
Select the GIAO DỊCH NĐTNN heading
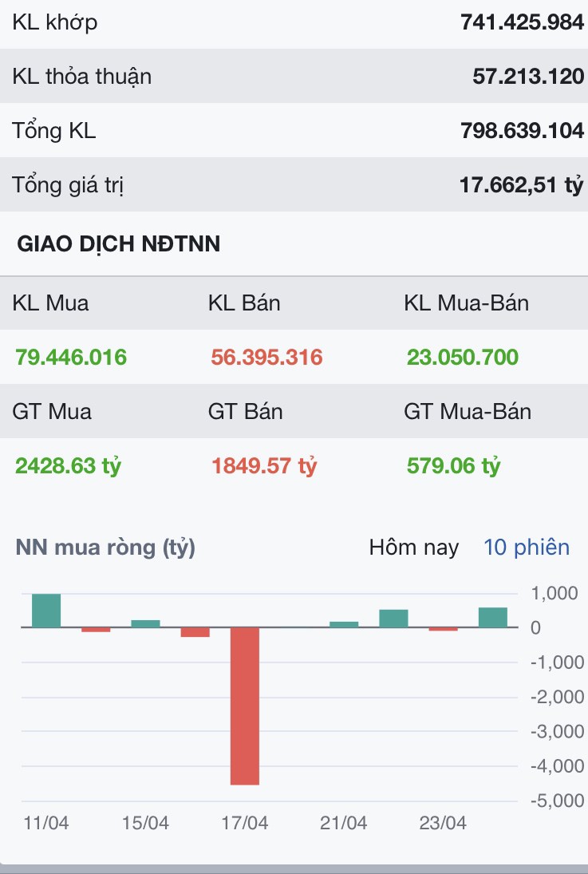pos(119,244)
